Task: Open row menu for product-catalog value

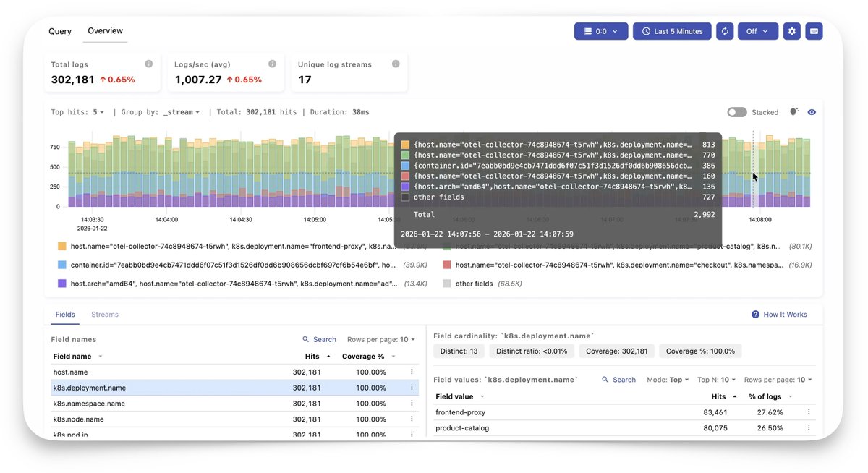Action: click(x=809, y=428)
